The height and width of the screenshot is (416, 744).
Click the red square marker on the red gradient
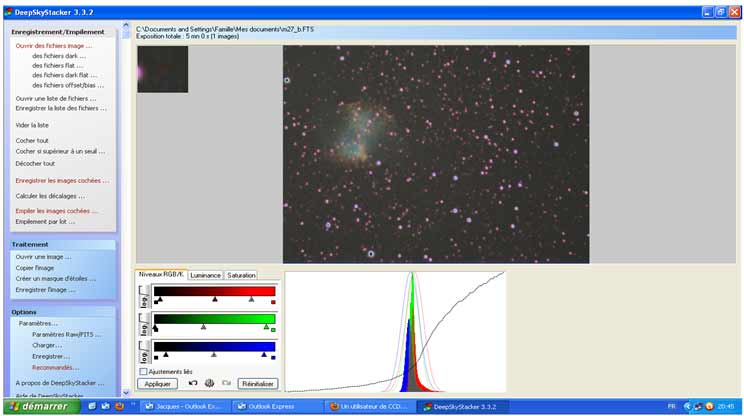point(273,302)
